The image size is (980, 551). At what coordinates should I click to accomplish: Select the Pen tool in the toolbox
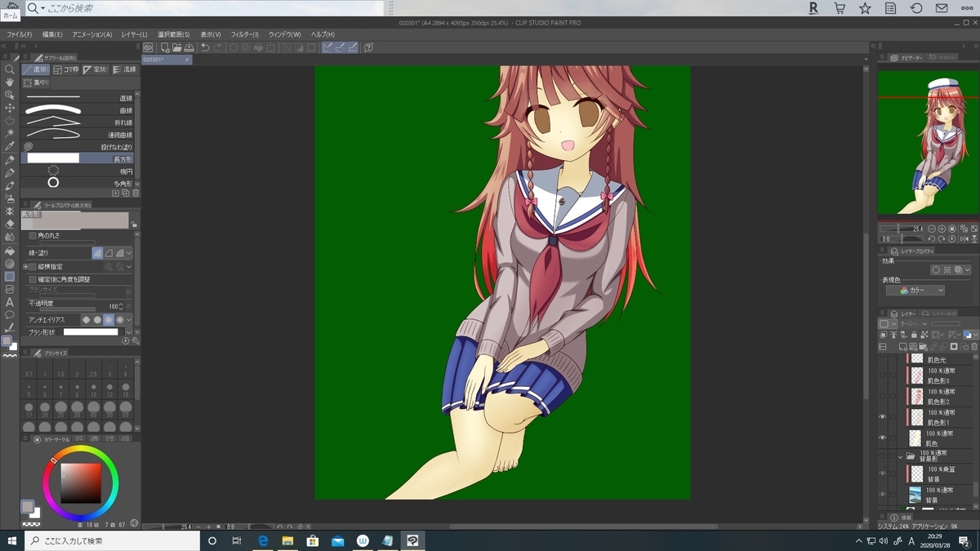[x=10, y=160]
